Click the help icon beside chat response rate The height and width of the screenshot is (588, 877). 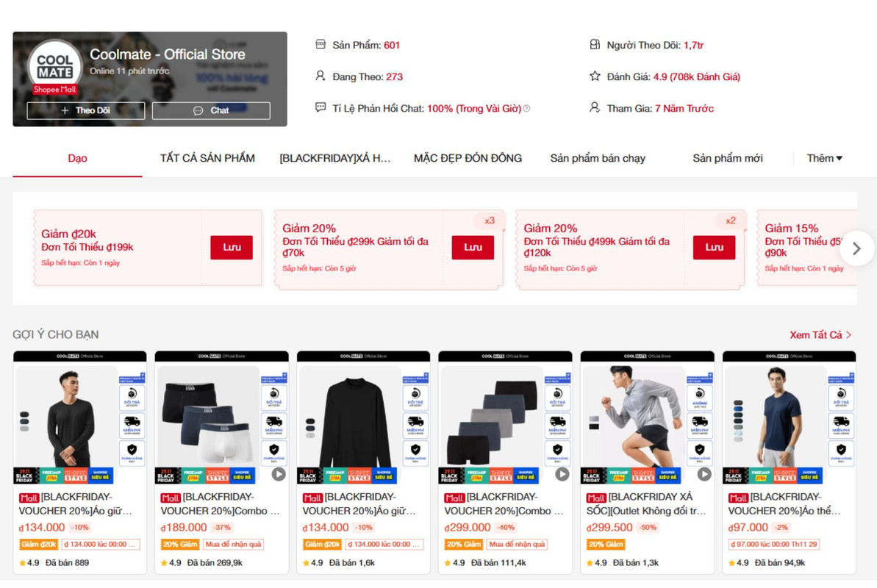526,109
